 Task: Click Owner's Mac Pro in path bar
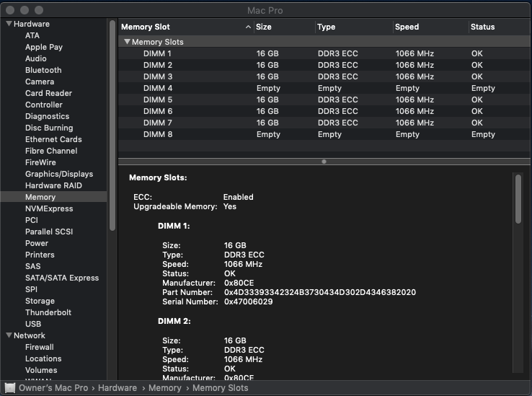[x=53, y=388]
